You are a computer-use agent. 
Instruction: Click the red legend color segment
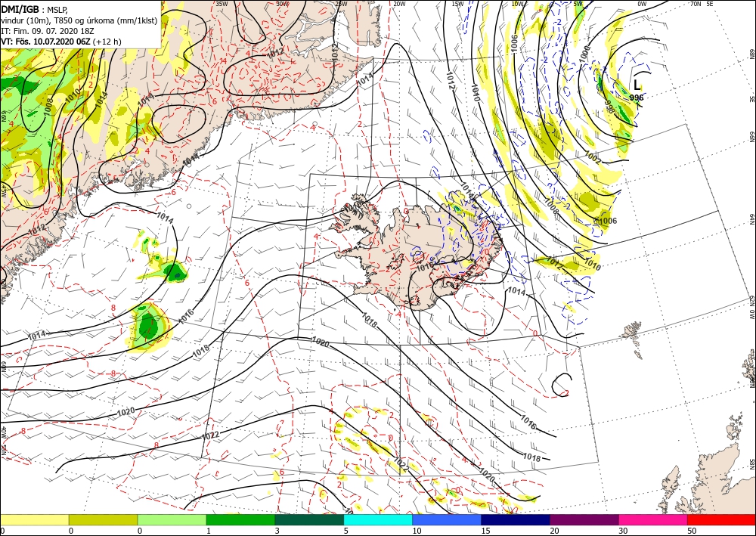click(x=722, y=519)
